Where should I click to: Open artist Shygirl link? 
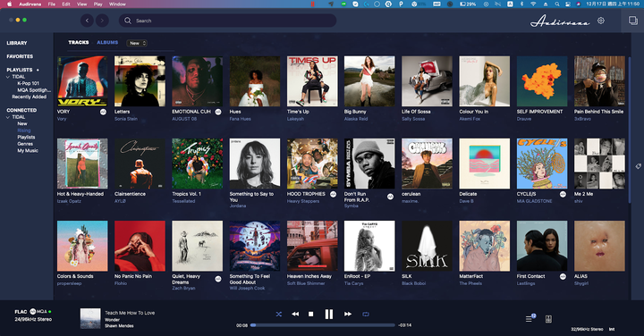click(x=581, y=283)
